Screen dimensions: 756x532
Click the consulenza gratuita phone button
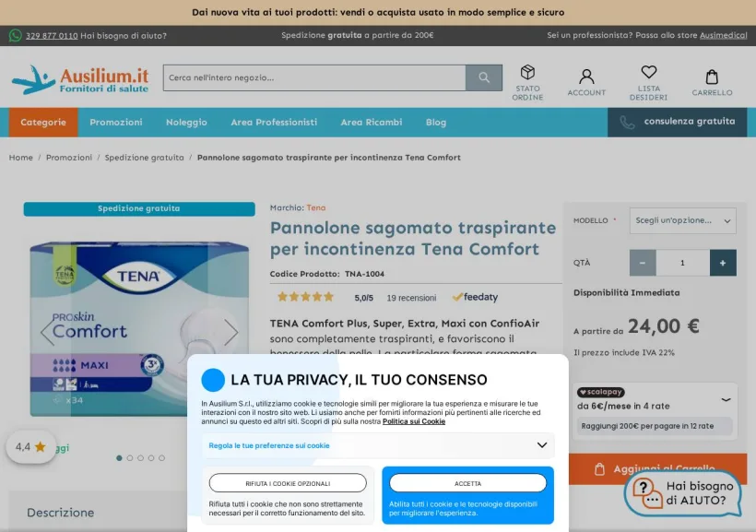pyautogui.click(x=678, y=123)
